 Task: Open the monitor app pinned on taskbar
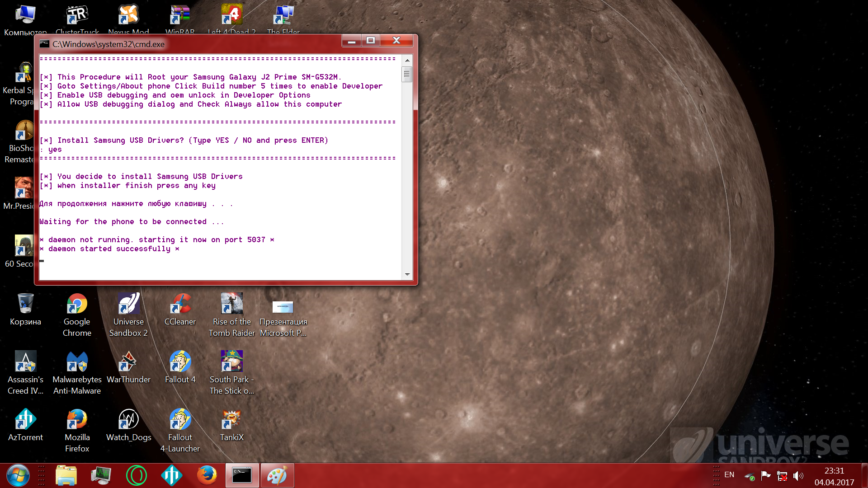coord(101,475)
